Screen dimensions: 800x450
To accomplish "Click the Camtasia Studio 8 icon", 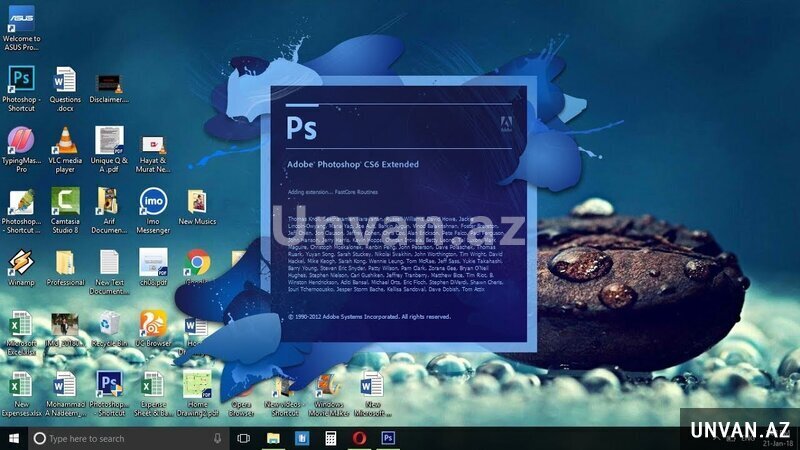I will (x=65, y=202).
